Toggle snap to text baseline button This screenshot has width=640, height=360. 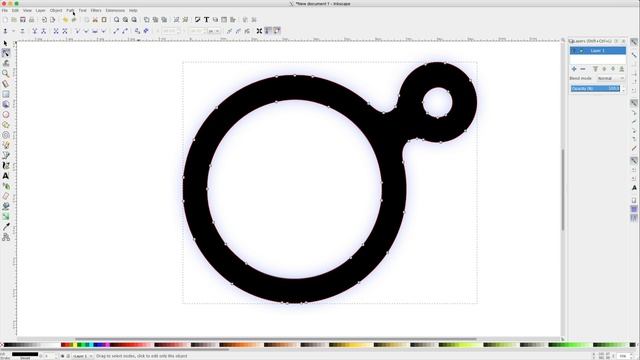pyautogui.click(x=634, y=188)
